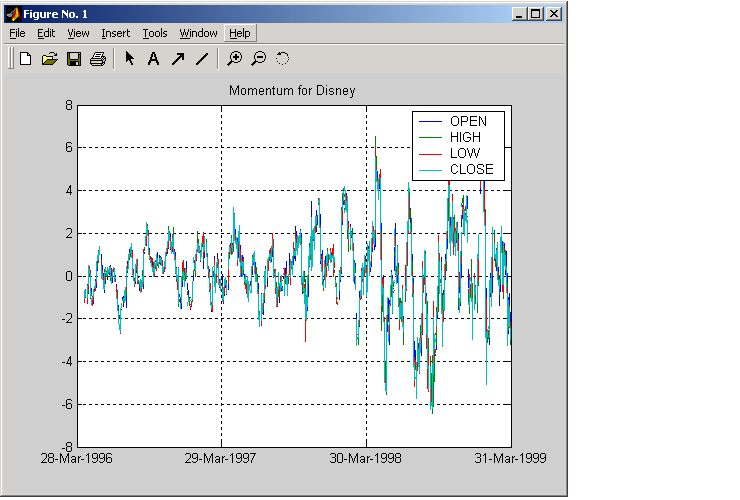Open the Window menu

coord(198,33)
